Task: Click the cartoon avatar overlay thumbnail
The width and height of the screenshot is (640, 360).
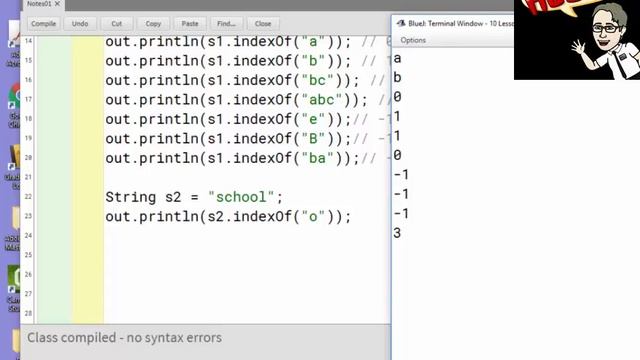Action: [x=577, y=40]
